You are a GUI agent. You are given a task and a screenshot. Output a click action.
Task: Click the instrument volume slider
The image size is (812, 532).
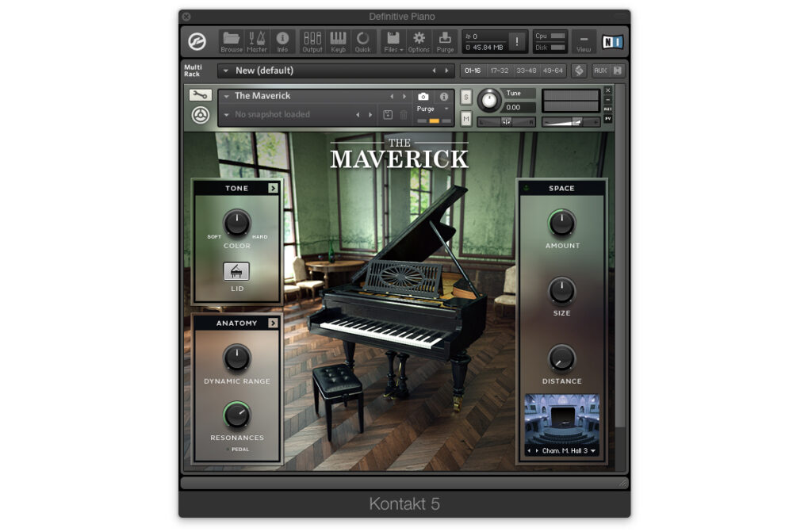coord(571,122)
